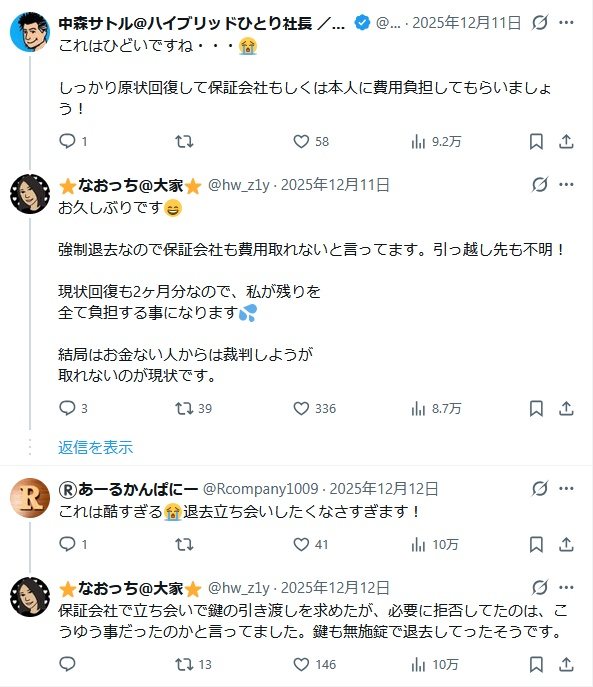Open the 2025年12月12日 timestamp on last post
593x687 pixels.
[335, 588]
